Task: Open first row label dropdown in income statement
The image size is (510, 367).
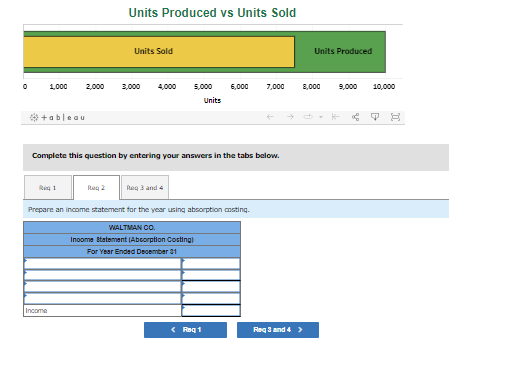Action: (x=102, y=264)
